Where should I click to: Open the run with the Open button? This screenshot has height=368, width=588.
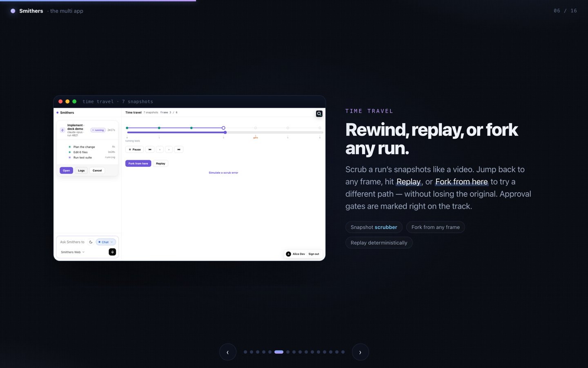[66, 171]
